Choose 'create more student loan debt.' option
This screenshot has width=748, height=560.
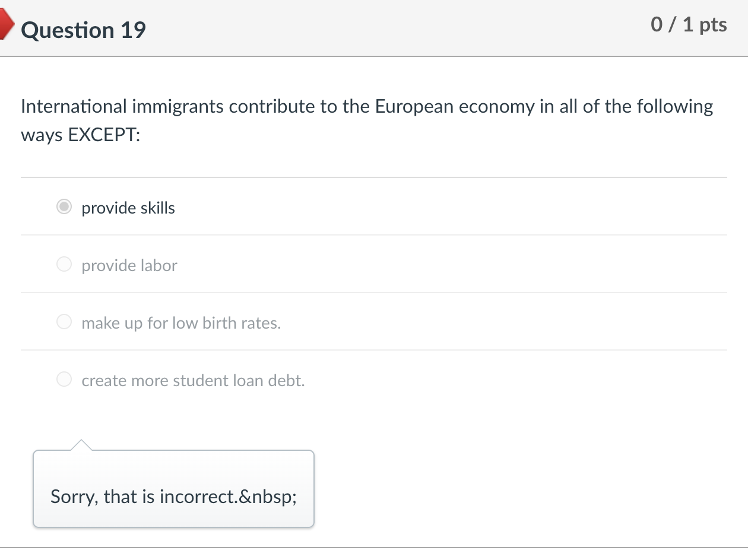coord(64,379)
